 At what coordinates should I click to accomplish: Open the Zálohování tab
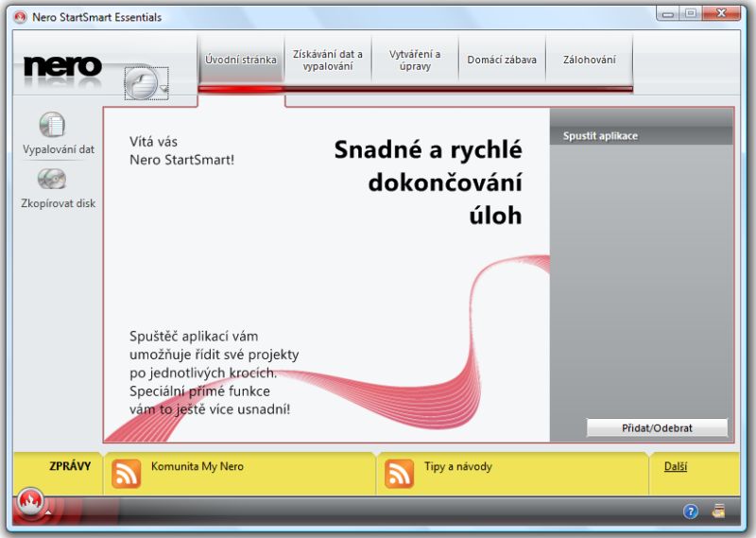click(x=589, y=60)
